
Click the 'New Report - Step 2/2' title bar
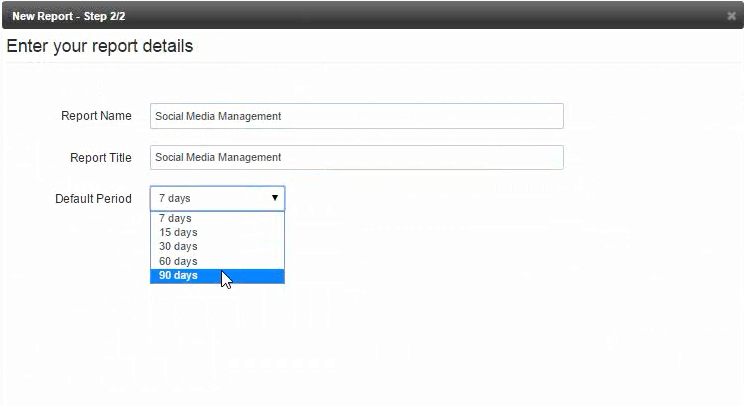(x=69, y=16)
